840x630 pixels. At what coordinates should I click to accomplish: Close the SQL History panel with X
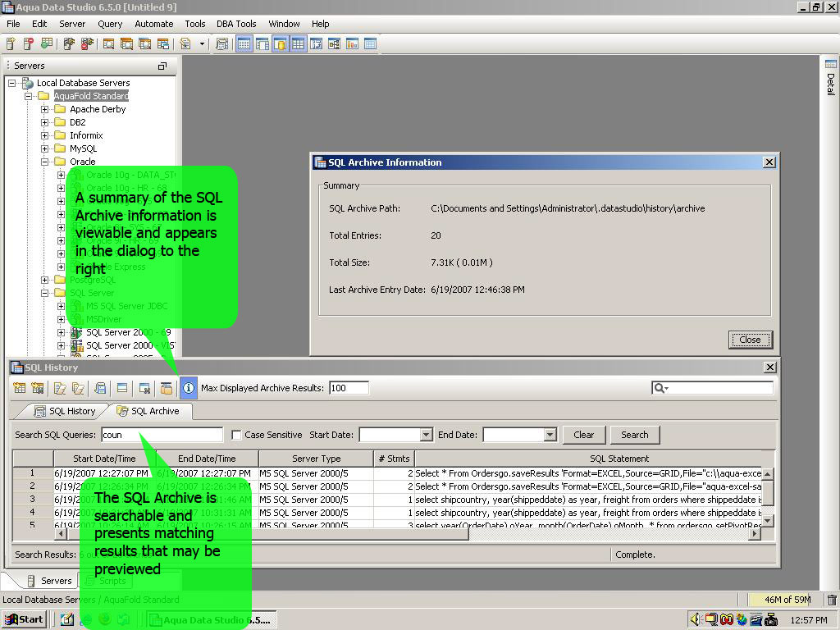(x=769, y=367)
